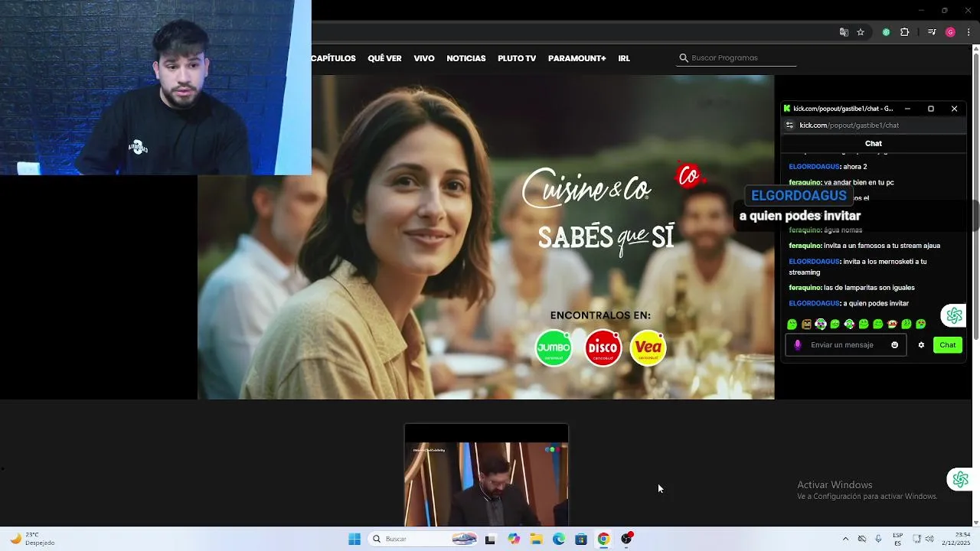
Task: Open chat settings gear icon
Action: (x=921, y=345)
